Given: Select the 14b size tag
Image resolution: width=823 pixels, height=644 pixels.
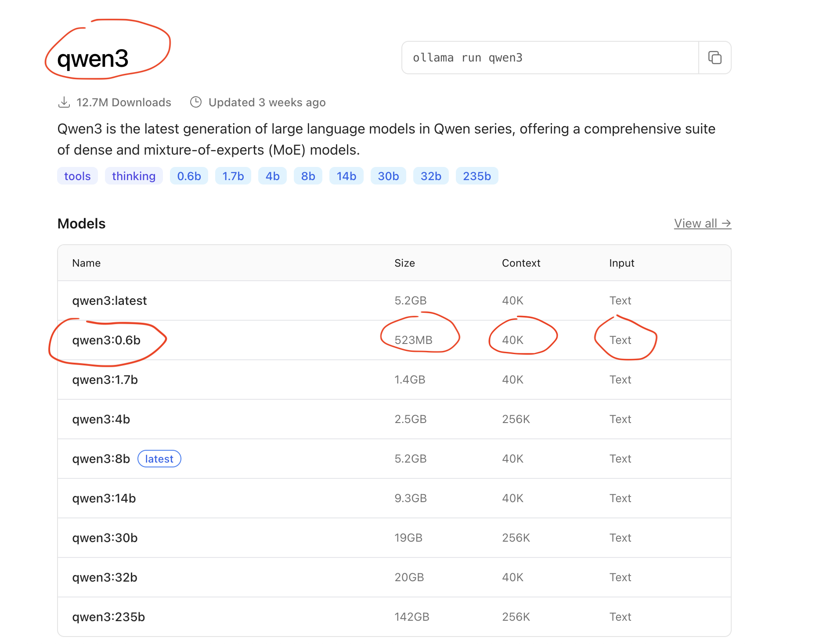Looking at the screenshot, I should click(346, 176).
